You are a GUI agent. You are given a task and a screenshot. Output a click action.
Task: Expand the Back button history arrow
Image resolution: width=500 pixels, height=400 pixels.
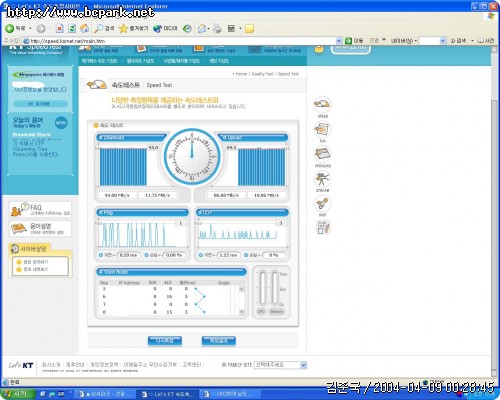[30, 29]
